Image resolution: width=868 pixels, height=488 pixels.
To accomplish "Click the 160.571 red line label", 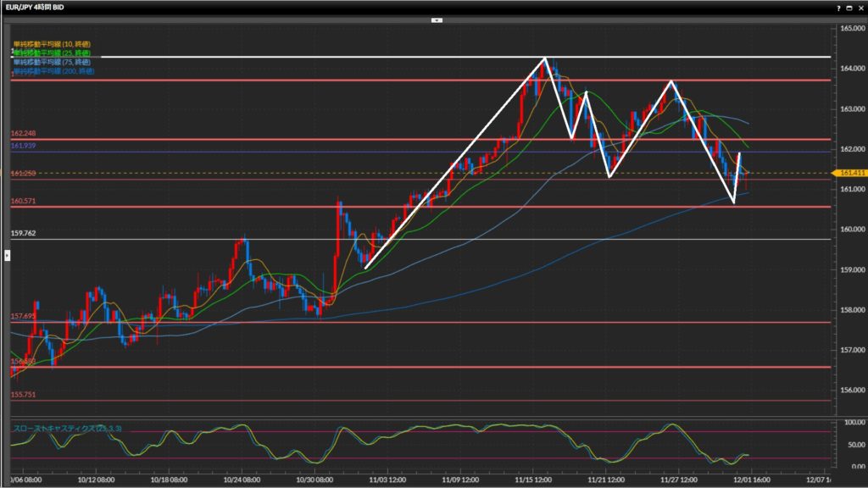I will (23, 202).
